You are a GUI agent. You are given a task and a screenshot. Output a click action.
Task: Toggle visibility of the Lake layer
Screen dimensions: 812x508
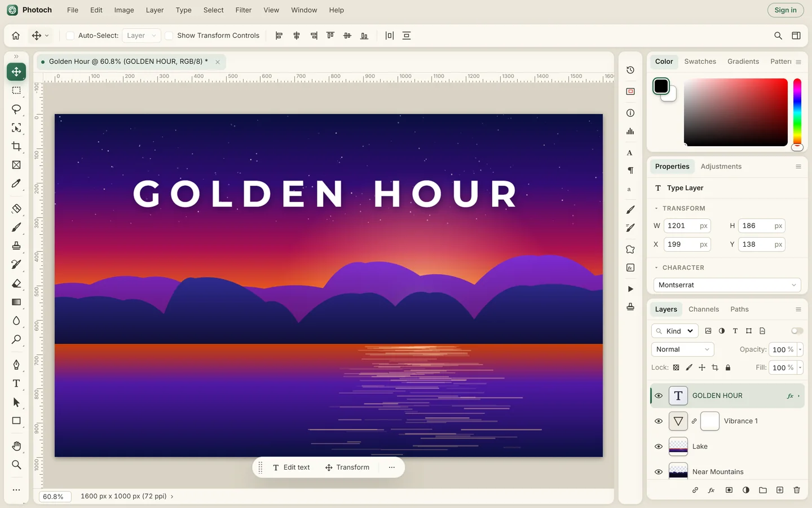[x=659, y=446]
